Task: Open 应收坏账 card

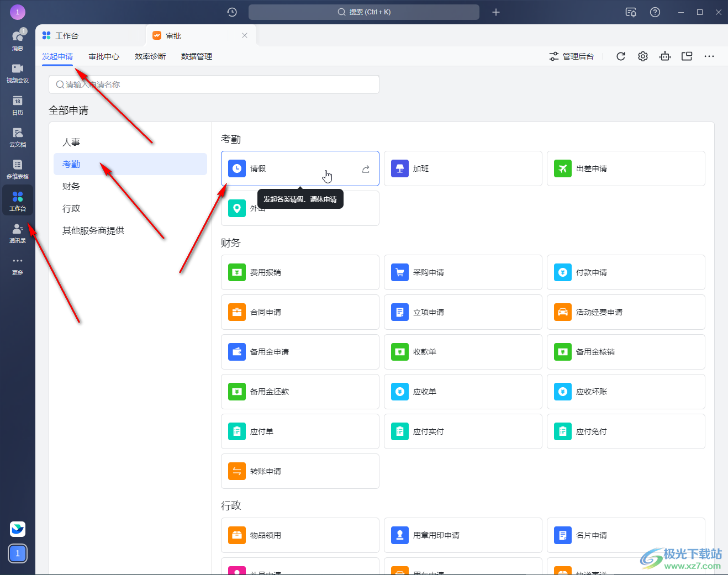Action: point(626,392)
